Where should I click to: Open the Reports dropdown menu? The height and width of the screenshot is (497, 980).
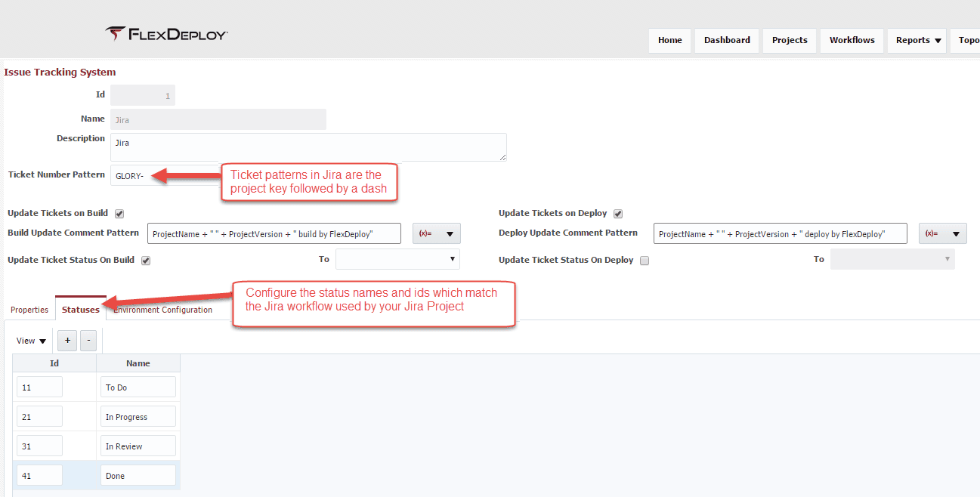pyautogui.click(x=918, y=40)
